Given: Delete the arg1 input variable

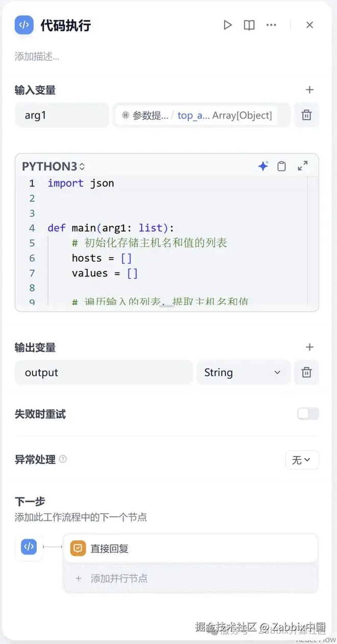Looking at the screenshot, I should pos(306,115).
